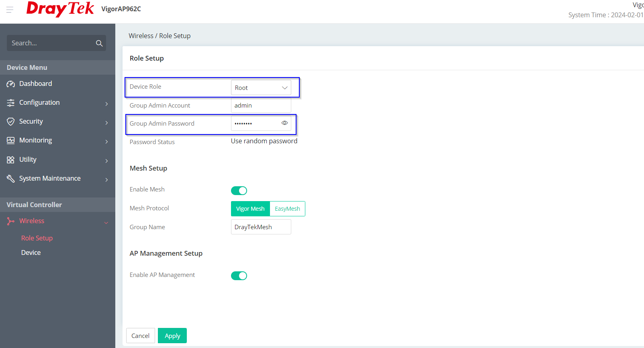Click the Configuration sliders icon

click(x=11, y=103)
